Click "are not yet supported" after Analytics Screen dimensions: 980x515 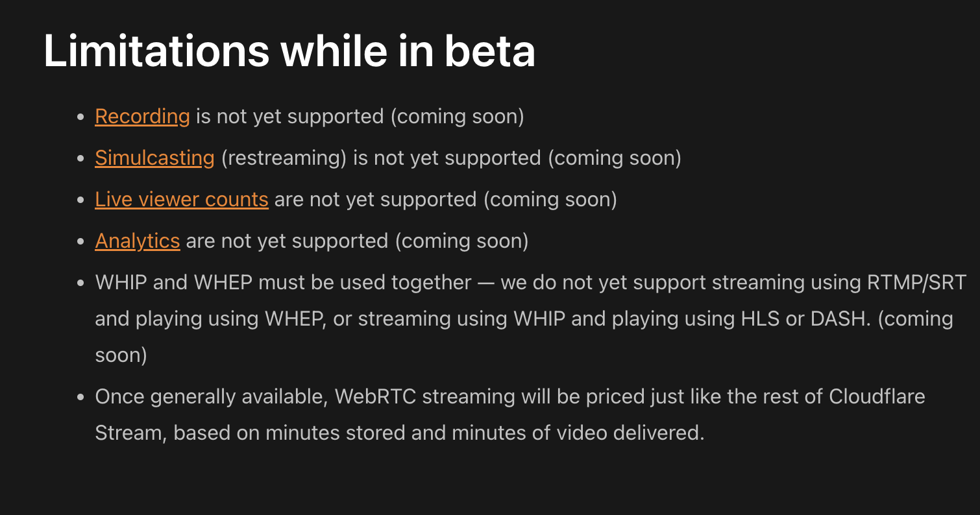click(288, 241)
